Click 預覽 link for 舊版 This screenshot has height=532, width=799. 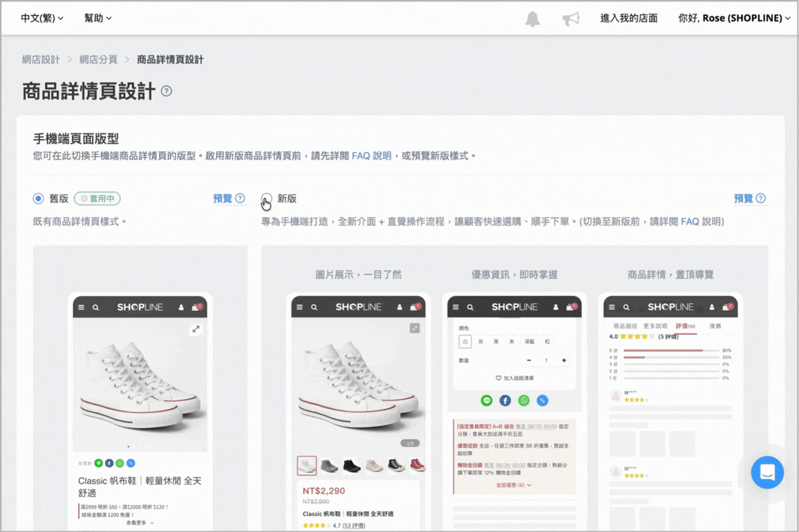point(222,199)
